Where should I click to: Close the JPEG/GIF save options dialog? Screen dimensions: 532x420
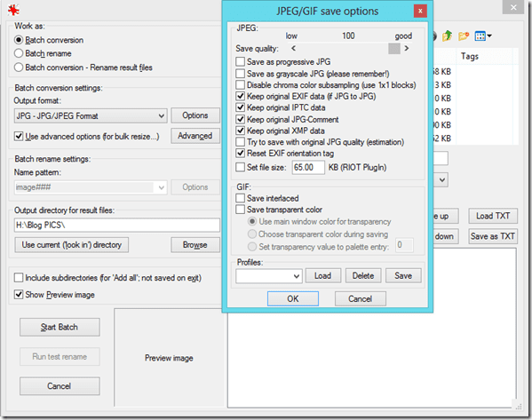[x=420, y=11]
